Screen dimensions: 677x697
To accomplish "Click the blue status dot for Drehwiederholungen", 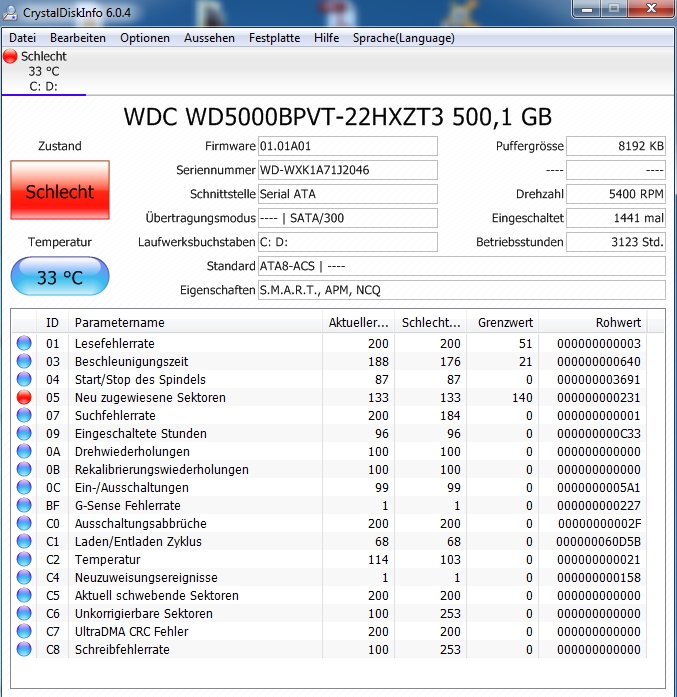I will coord(24,451).
